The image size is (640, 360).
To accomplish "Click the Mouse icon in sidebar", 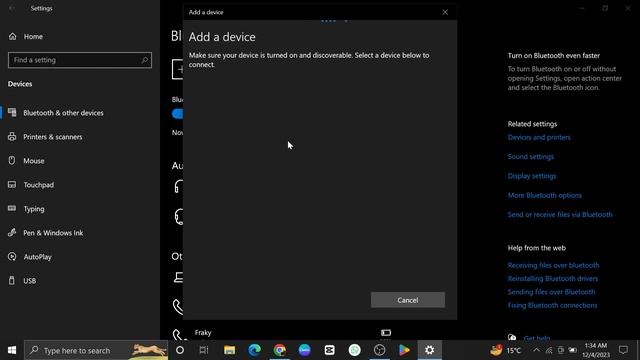I will pos(12,160).
